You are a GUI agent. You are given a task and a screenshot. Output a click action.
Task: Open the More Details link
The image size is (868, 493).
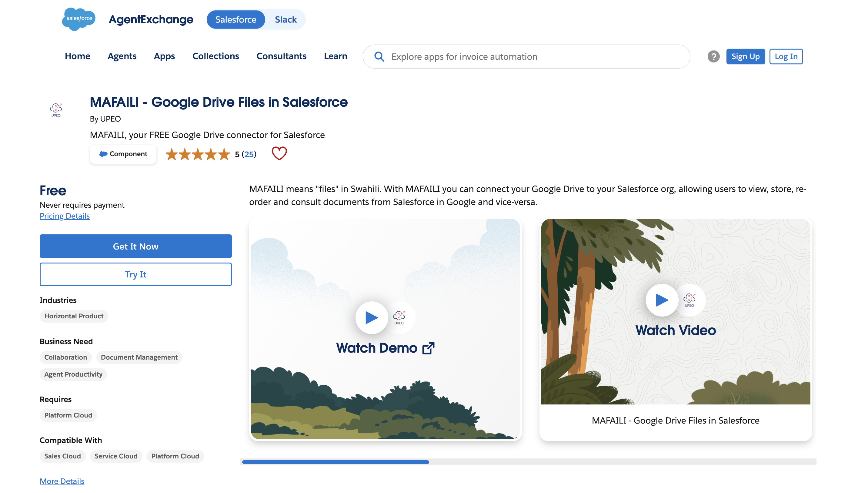[x=62, y=481]
